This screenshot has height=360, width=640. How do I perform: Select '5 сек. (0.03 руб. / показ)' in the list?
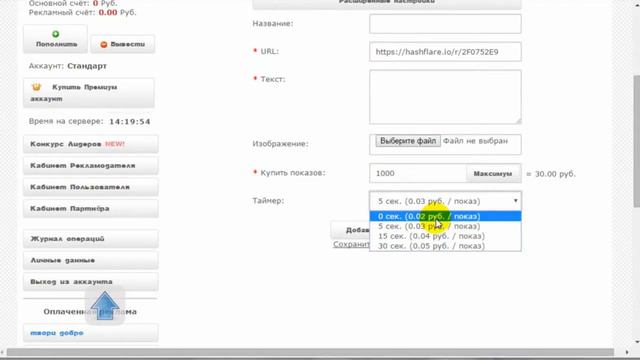click(x=445, y=226)
